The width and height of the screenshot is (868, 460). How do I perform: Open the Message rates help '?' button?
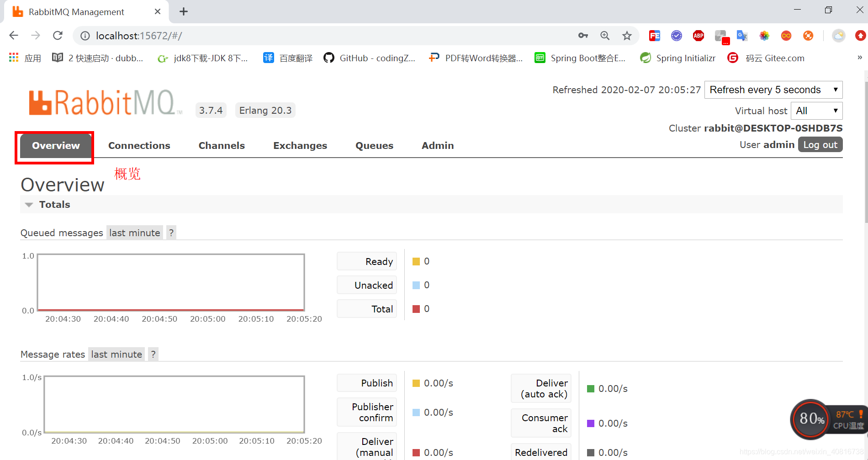(153, 354)
